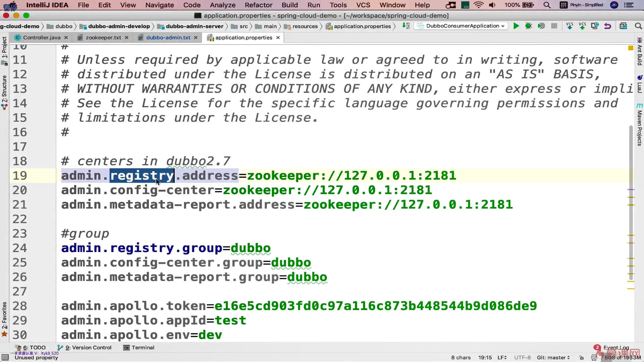The height and width of the screenshot is (362, 644).
Task: Open the Event Log panel
Action: 616,348
